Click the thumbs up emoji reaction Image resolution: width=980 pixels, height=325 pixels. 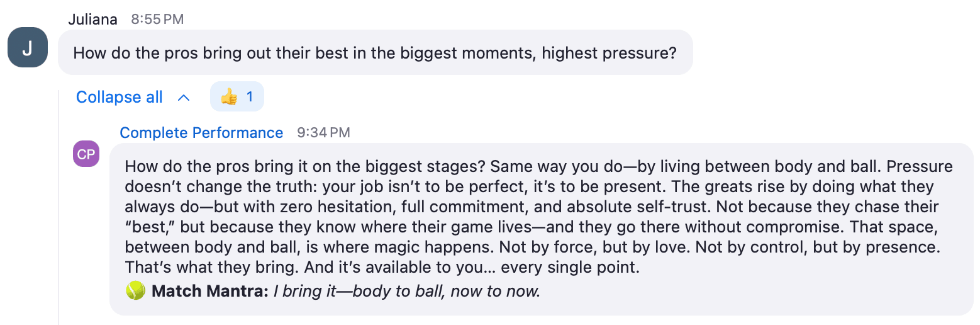tap(229, 97)
